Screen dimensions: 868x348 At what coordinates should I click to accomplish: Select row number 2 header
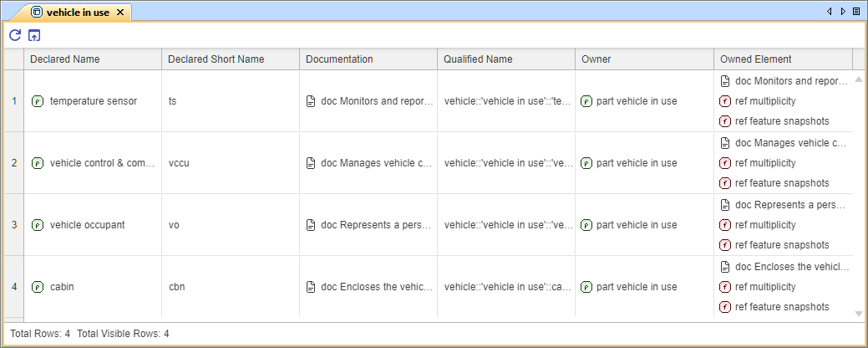[13, 163]
